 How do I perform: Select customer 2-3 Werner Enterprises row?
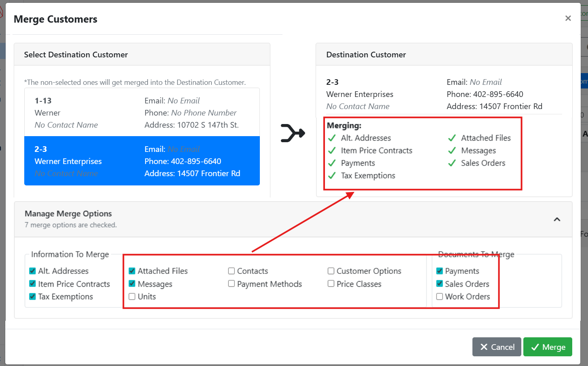click(142, 161)
